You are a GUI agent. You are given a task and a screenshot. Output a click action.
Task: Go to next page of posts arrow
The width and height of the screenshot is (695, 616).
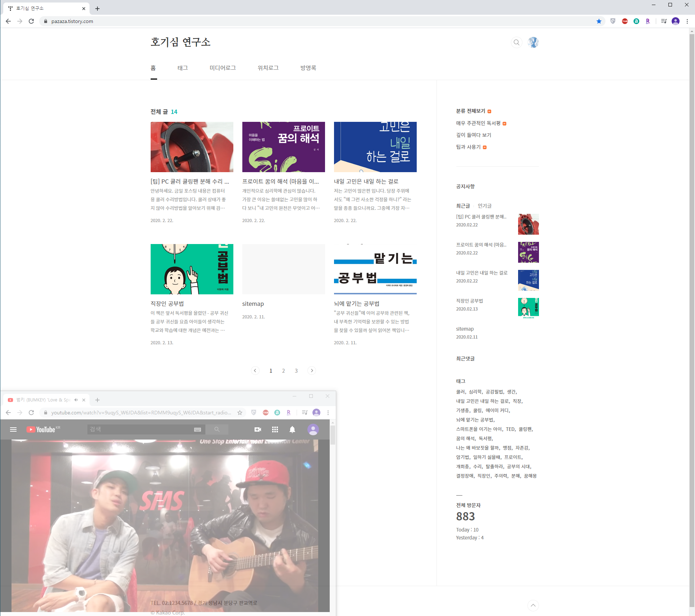coord(312,371)
